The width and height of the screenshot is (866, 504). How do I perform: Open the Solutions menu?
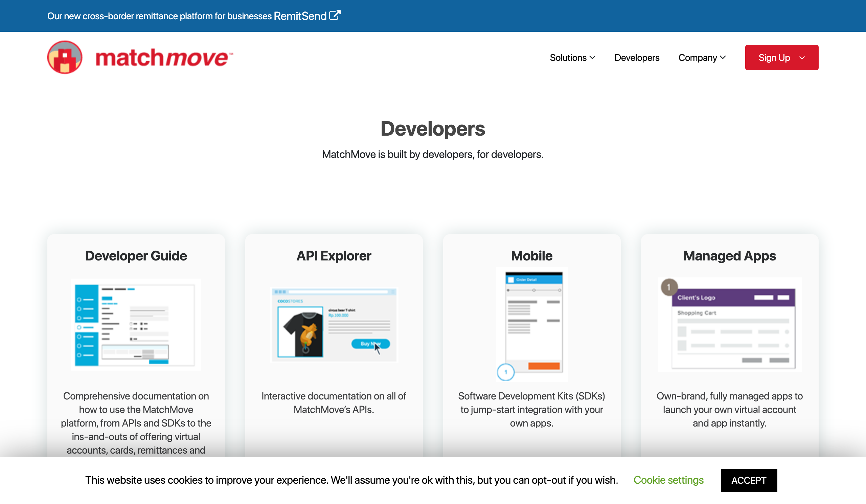point(572,58)
